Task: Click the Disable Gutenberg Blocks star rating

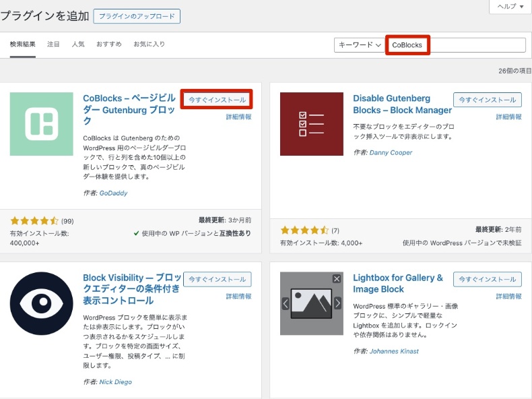Action: 304,231
